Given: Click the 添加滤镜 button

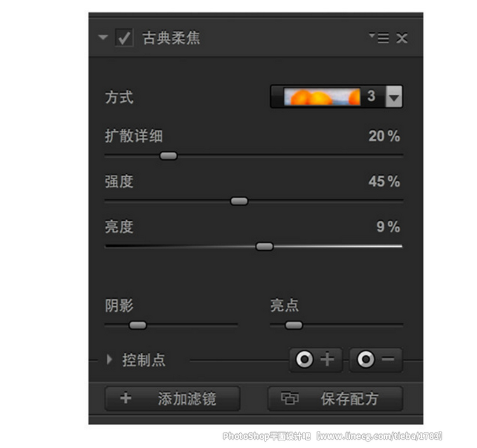Looking at the screenshot, I should pos(172,398).
